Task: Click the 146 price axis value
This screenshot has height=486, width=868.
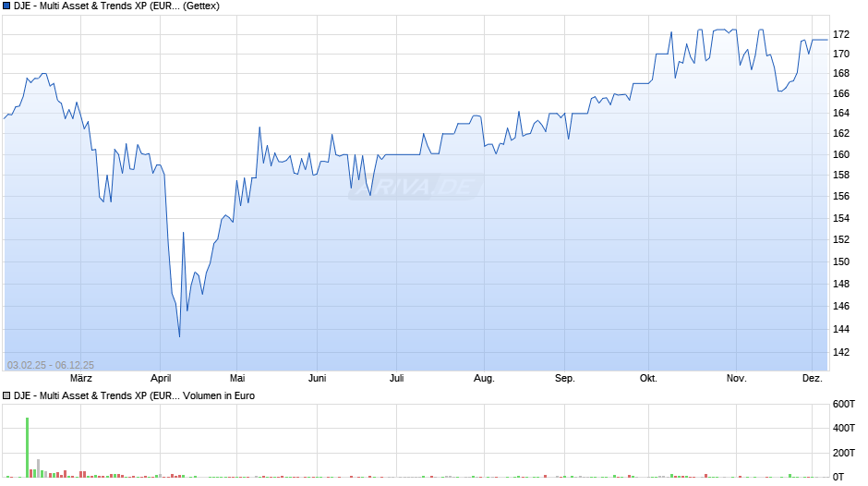Action: (x=841, y=306)
